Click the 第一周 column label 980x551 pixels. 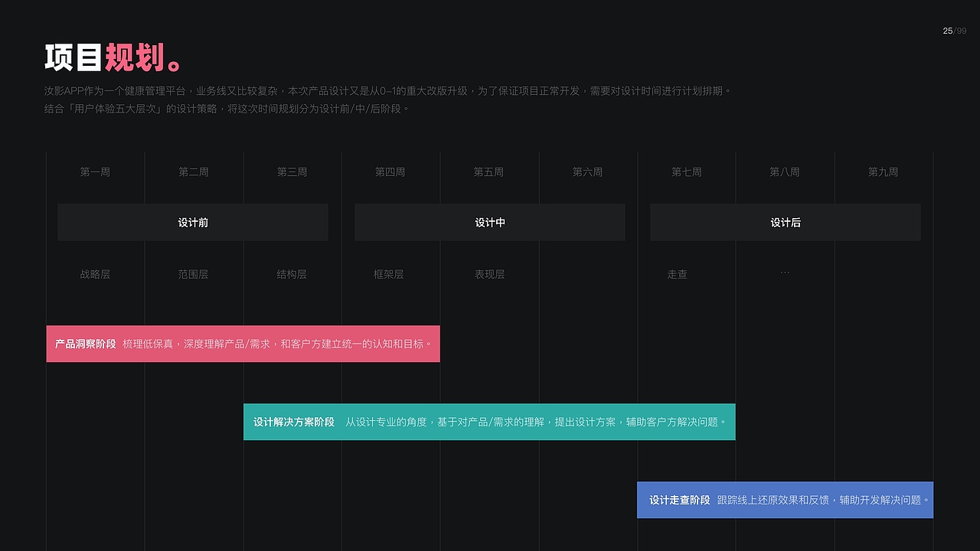(x=96, y=171)
